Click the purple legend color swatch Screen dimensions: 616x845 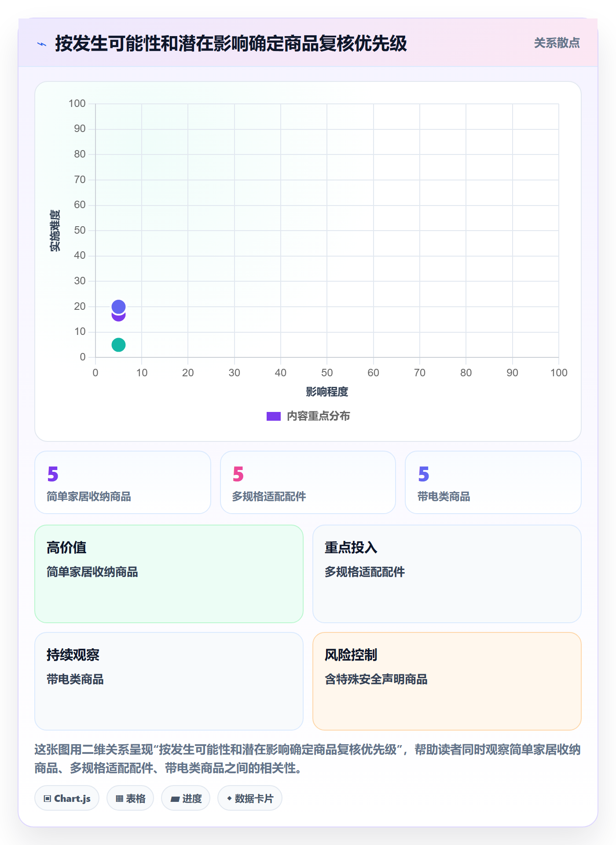[x=274, y=416]
